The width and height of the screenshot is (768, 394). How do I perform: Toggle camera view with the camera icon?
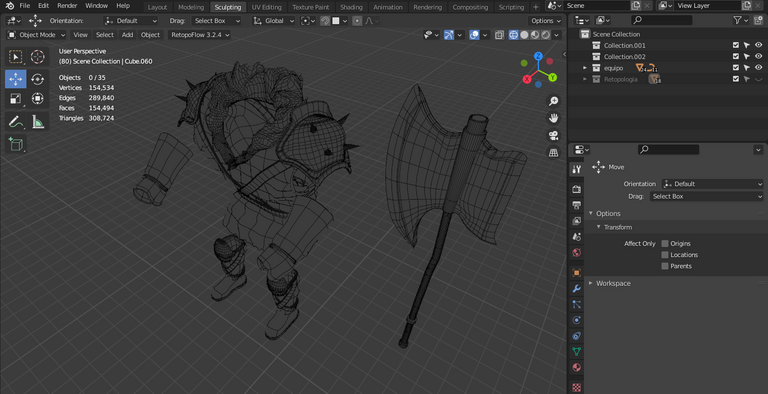pyautogui.click(x=553, y=136)
